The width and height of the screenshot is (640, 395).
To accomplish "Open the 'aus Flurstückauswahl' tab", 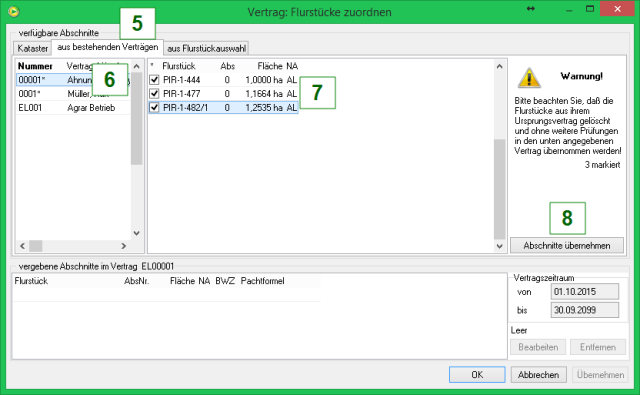I will 206,48.
